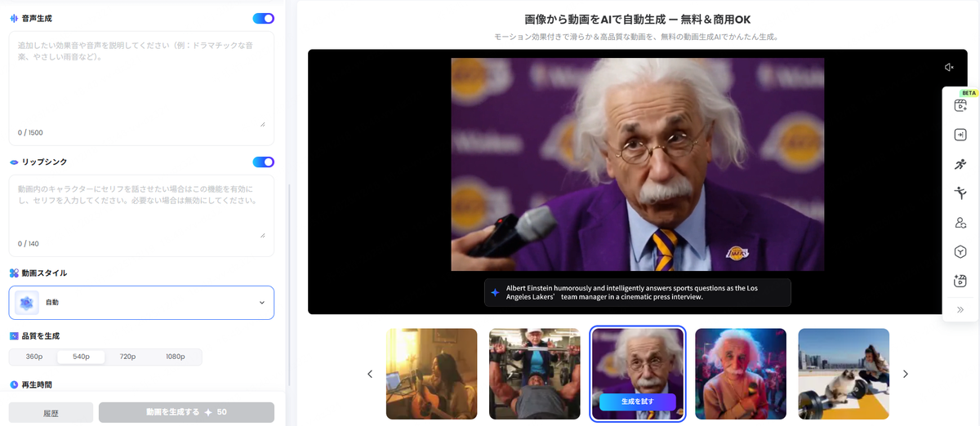
Task: Click the 画像から動画をAIで自動生成 heading
Action: tap(637, 19)
